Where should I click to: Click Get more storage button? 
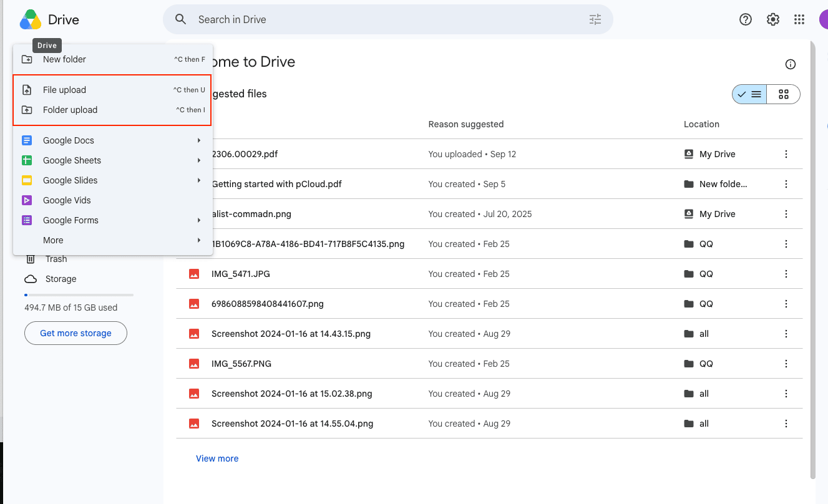[x=75, y=333]
